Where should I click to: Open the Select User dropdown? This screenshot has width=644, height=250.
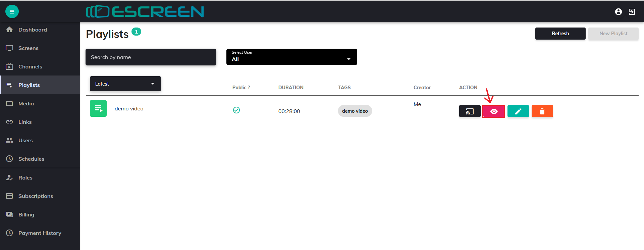click(291, 57)
